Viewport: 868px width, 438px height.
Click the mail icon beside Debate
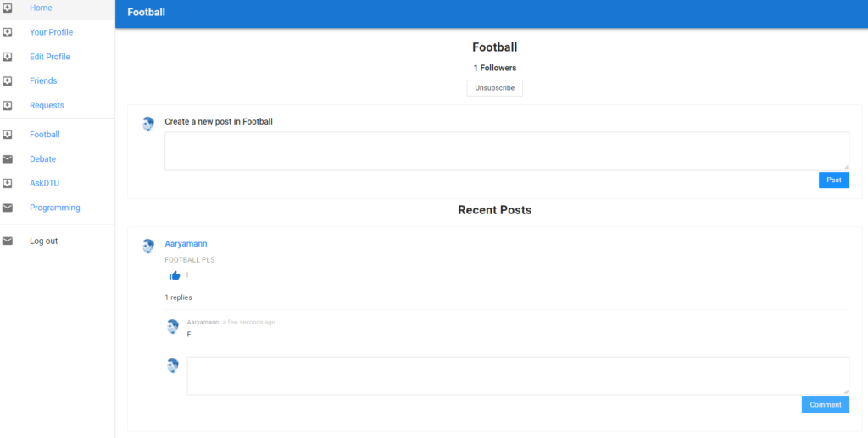(7, 158)
